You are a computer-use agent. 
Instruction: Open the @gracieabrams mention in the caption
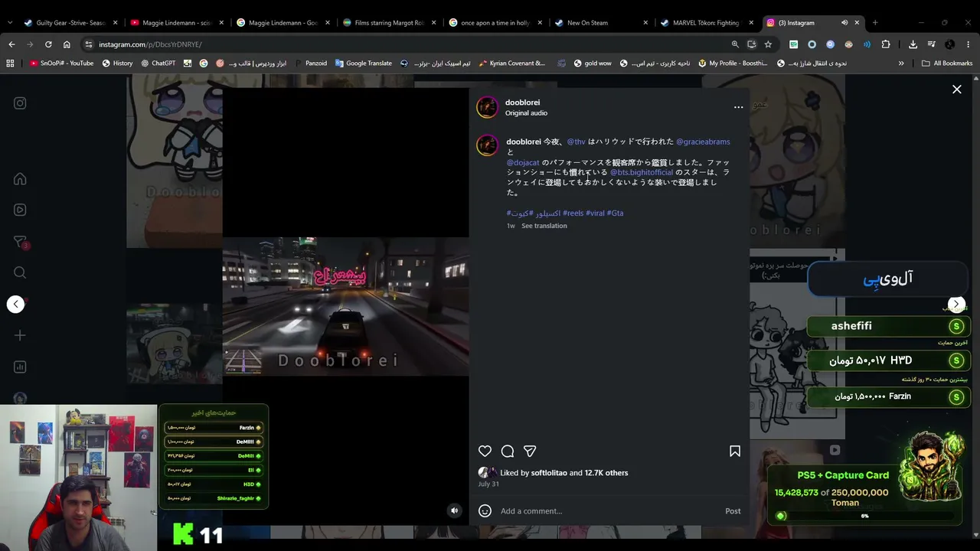(703, 142)
